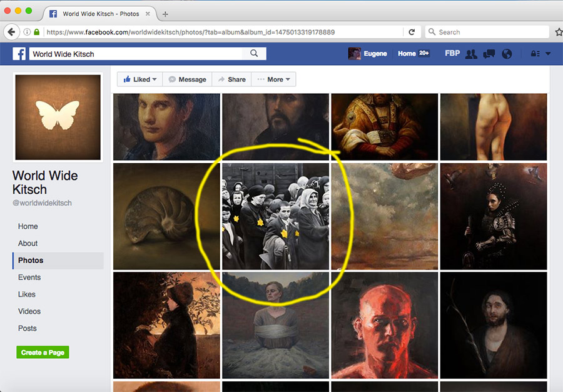This screenshot has width=563, height=392.
Task: Open Posts in the page sidebar
Action: pyautogui.click(x=28, y=328)
